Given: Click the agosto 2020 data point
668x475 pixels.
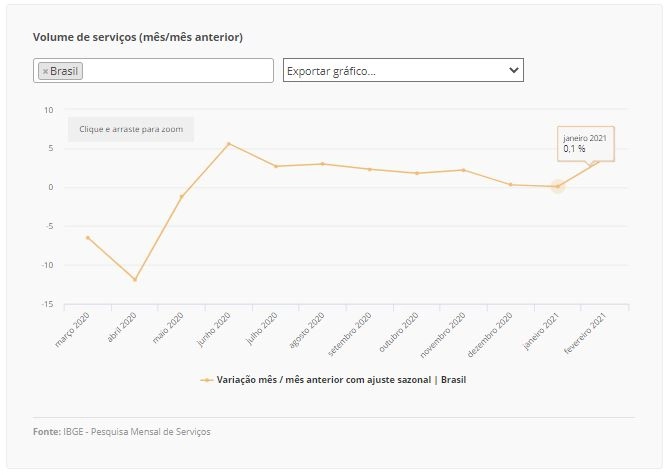Looking at the screenshot, I should [x=322, y=164].
